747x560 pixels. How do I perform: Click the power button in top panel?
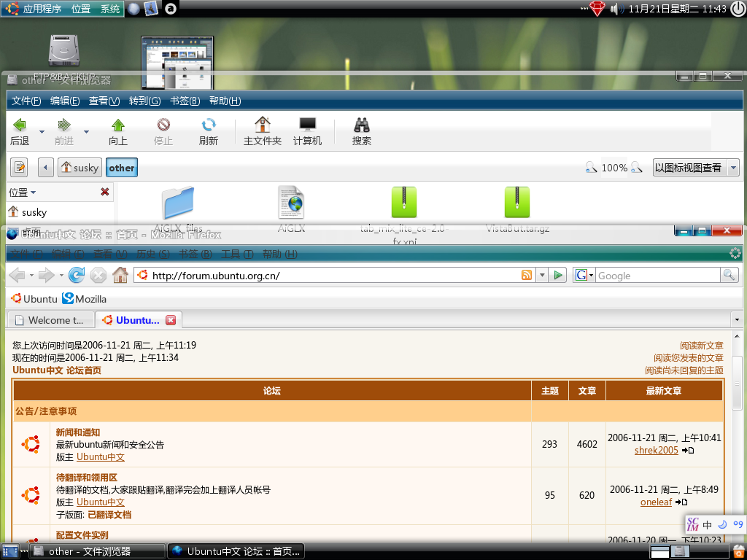[738, 9]
